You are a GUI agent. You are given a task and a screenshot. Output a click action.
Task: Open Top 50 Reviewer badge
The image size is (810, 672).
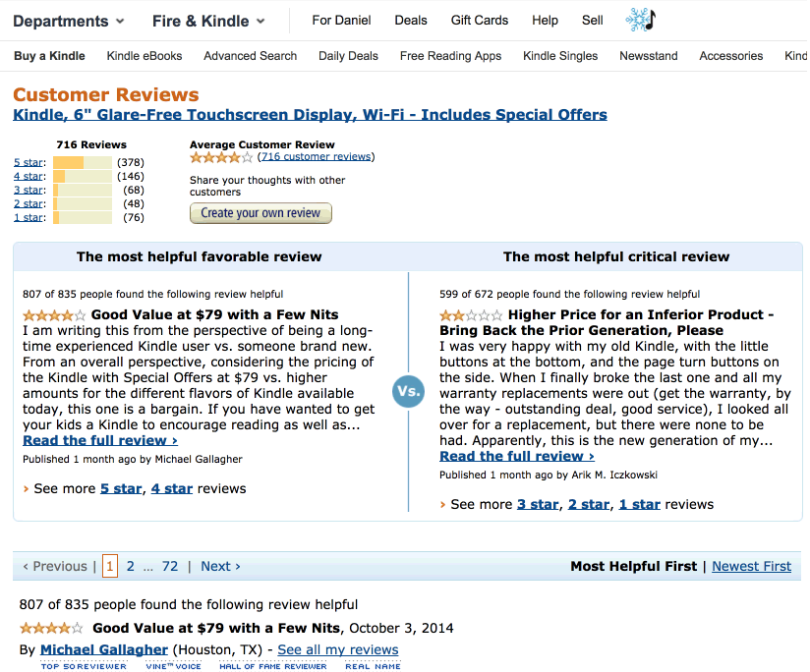(84, 666)
